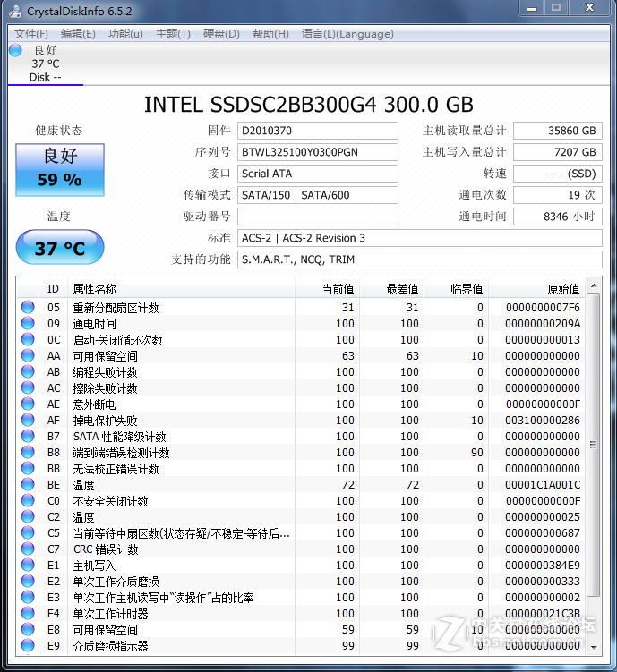Viewport: 617px width, 672px height.
Task: Select attribute name 介质磨损指示器
Action: (x=111, y=646)
